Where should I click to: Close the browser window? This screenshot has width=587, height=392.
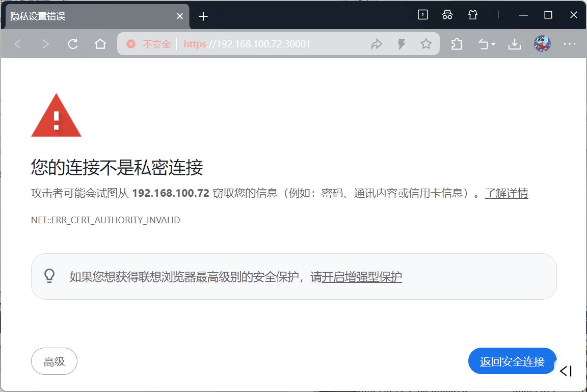click(x=574, y=15)
